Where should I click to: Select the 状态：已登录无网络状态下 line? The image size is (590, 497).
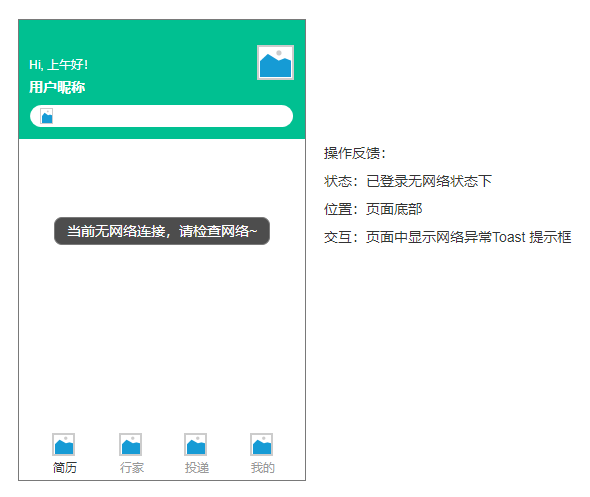(x=408, y=181)
